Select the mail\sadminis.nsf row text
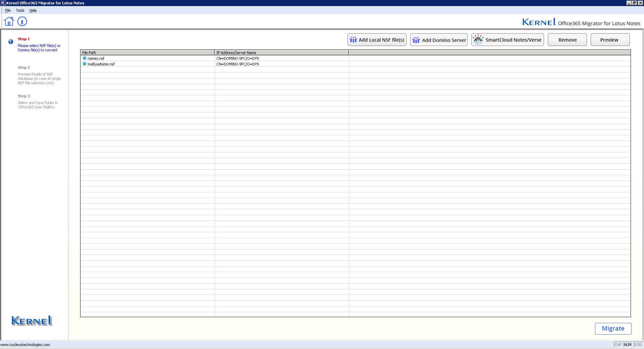The height and width of the screenshot is (349, 644). [101, 64]
